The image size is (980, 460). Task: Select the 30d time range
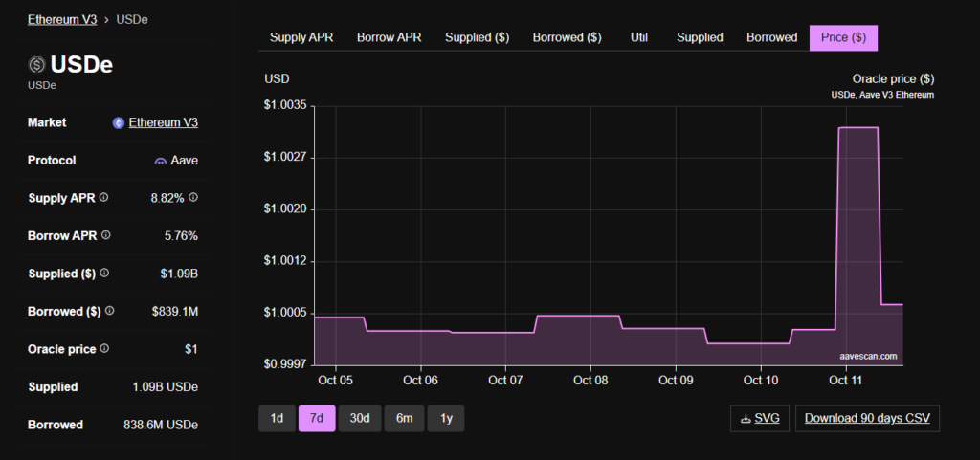[x=360, y=418]
